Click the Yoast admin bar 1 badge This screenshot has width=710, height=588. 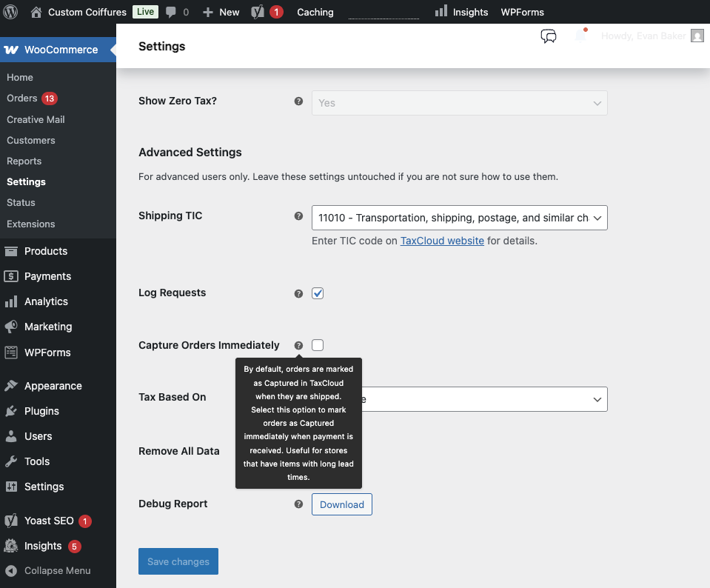276,13
